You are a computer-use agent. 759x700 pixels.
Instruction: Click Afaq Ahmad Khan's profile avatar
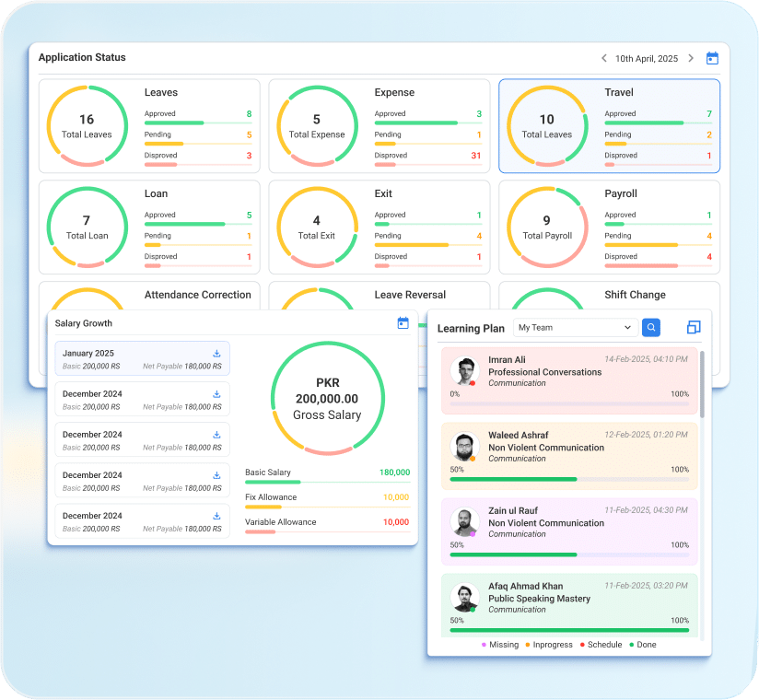[x=464, y=598]
